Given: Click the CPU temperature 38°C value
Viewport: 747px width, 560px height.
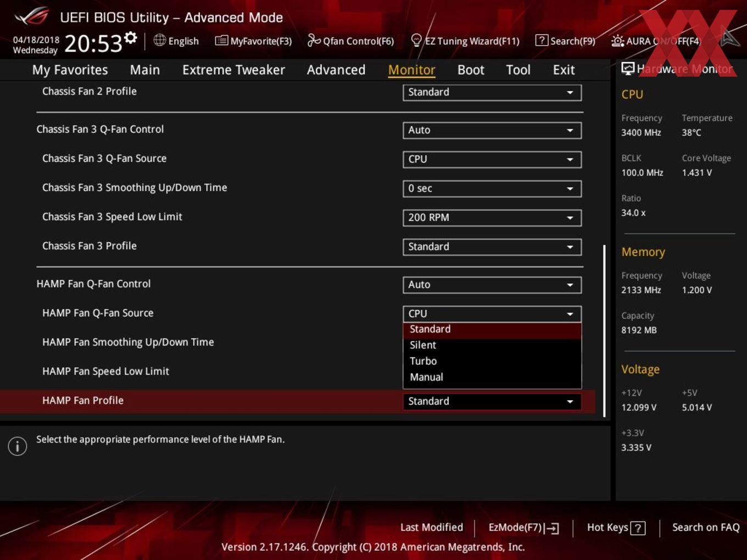Looking at the screenshot, I should [692, 133].
